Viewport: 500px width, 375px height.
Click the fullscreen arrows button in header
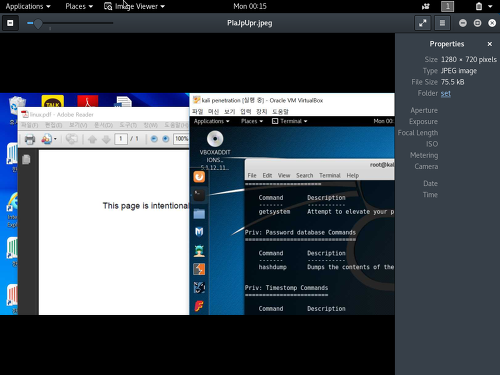pos(423,23)
